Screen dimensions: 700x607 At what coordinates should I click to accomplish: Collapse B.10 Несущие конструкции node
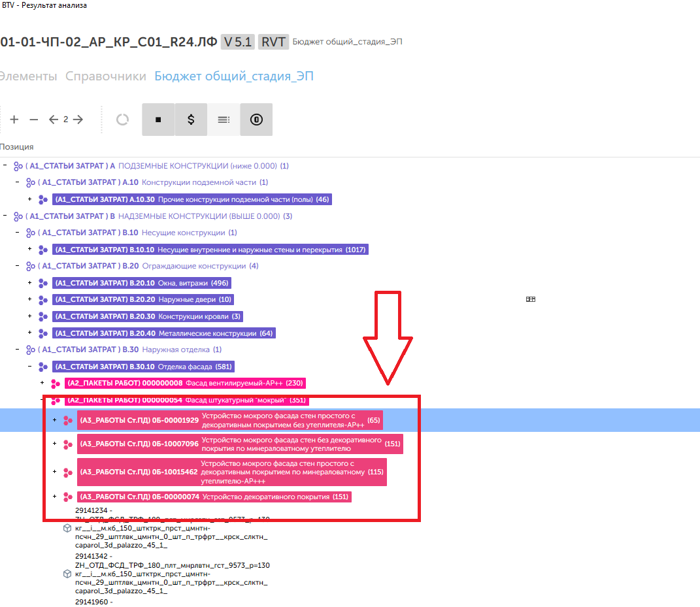[18, 232]
